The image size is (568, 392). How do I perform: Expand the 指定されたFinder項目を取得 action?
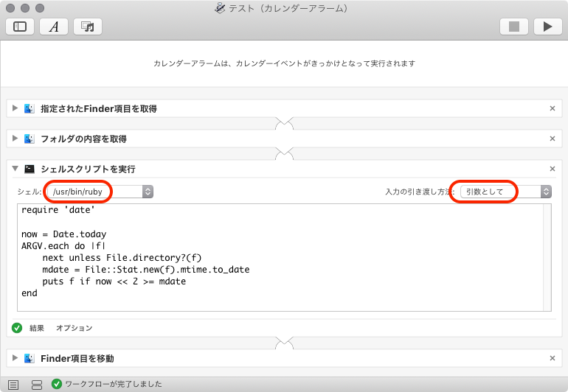click(x=15, y=108)
